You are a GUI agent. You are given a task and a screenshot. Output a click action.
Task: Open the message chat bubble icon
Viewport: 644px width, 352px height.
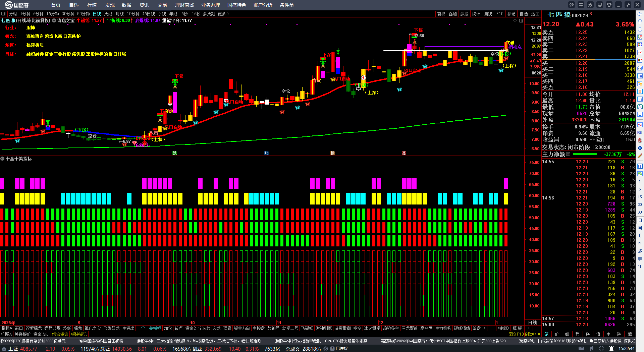pos(572,5)
